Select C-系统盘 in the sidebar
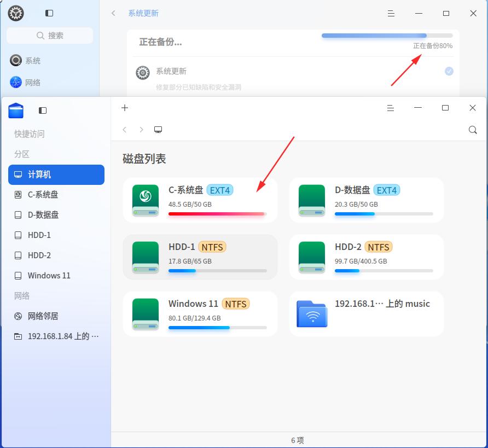 click(x=56, y=195)
